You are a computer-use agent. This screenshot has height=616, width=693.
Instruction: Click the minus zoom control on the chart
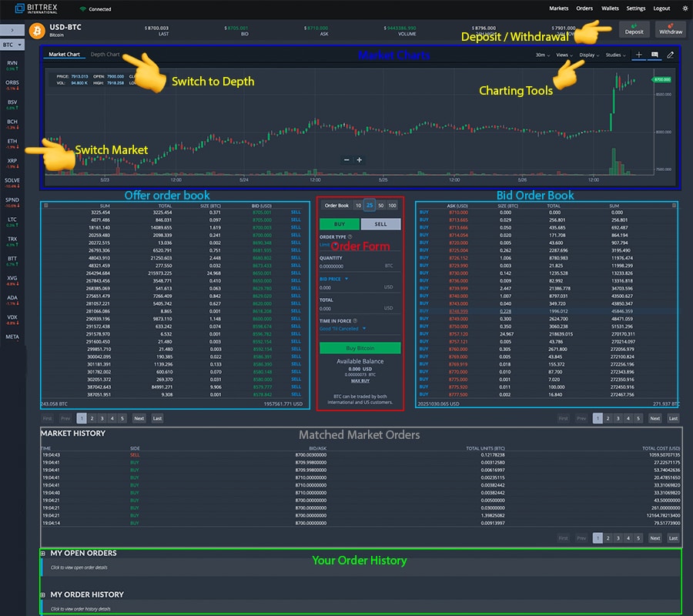pyautogui.click(x=348, y=161)
